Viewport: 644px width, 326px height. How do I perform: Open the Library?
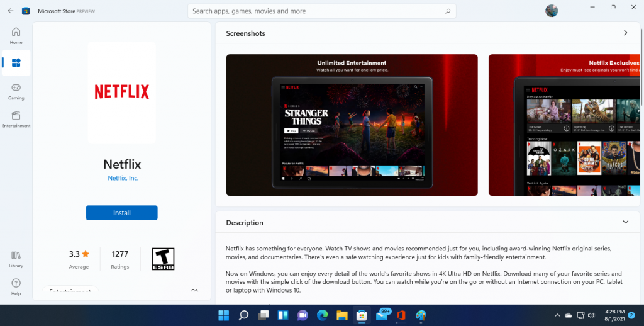coord(16,259)
